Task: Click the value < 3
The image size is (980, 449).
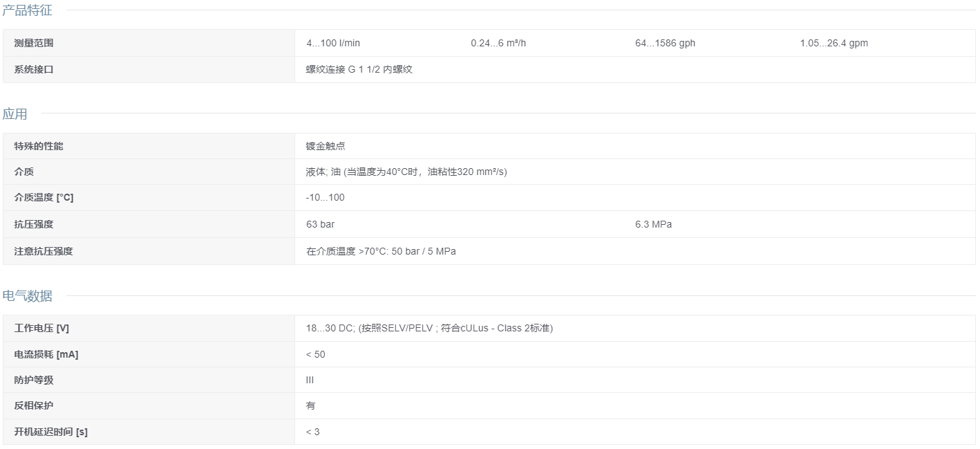Action: (312, 432)
